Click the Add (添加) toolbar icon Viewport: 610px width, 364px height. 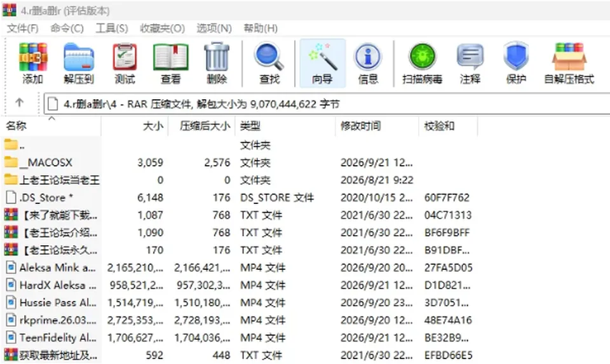pos(32,57)
